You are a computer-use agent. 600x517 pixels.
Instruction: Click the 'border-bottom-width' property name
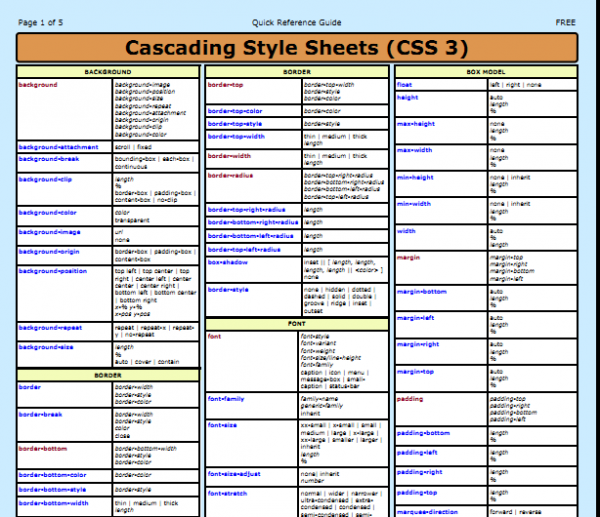[x=54, y=503]
